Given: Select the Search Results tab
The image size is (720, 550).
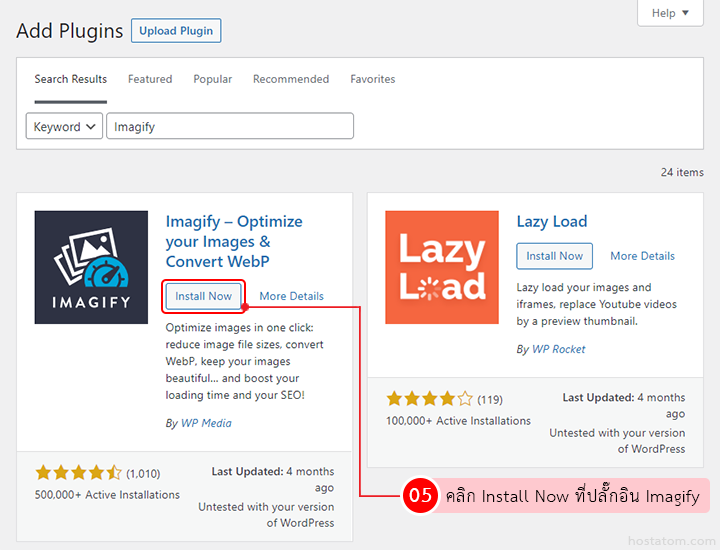Looking at the screenshot, I should click(x=70, y=79).
